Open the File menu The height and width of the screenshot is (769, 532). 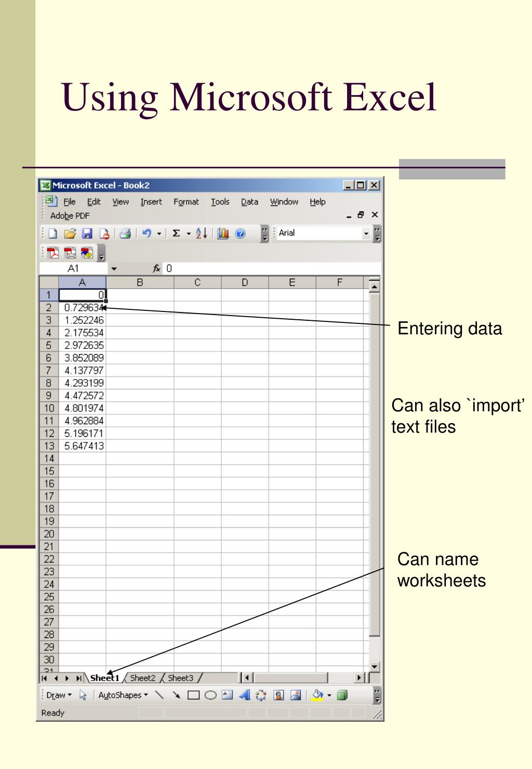point(70,202)
